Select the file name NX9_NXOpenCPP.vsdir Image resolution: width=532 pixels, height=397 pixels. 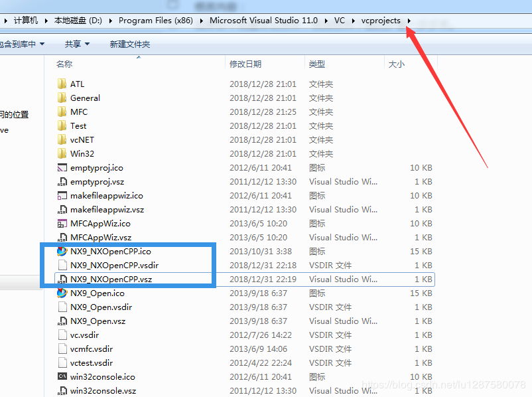pyautogui.click(x=114, y=266)
